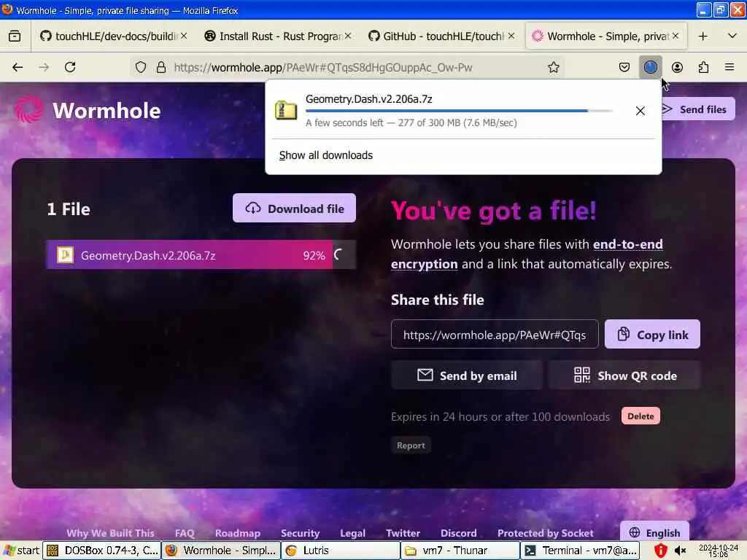Reload the Wormhole page

[x=70, y=67]
